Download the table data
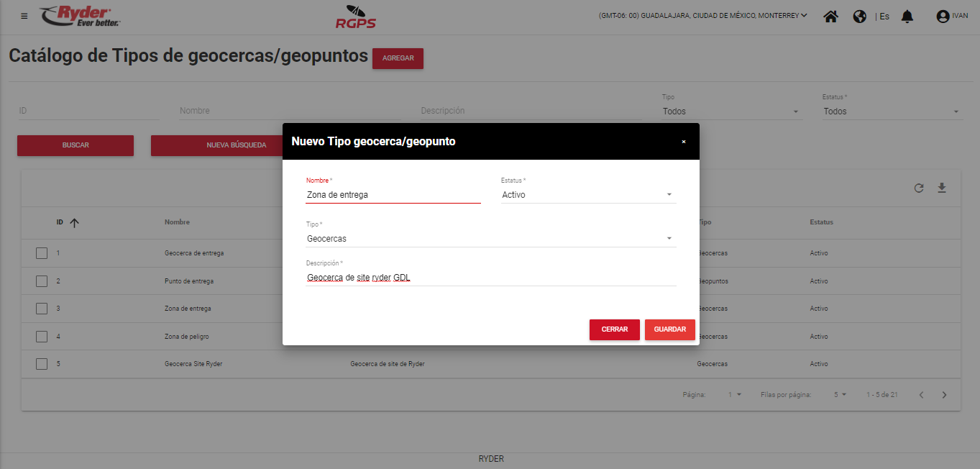The image size is (980, 469). tap(942, 188)
